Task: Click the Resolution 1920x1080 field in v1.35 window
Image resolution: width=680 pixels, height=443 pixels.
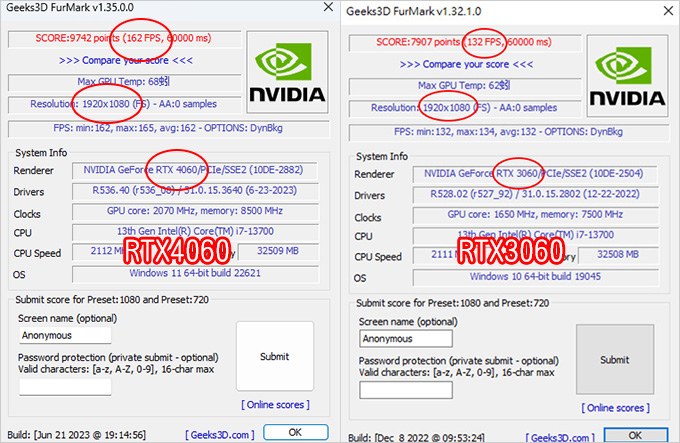Action: (124, 104)
